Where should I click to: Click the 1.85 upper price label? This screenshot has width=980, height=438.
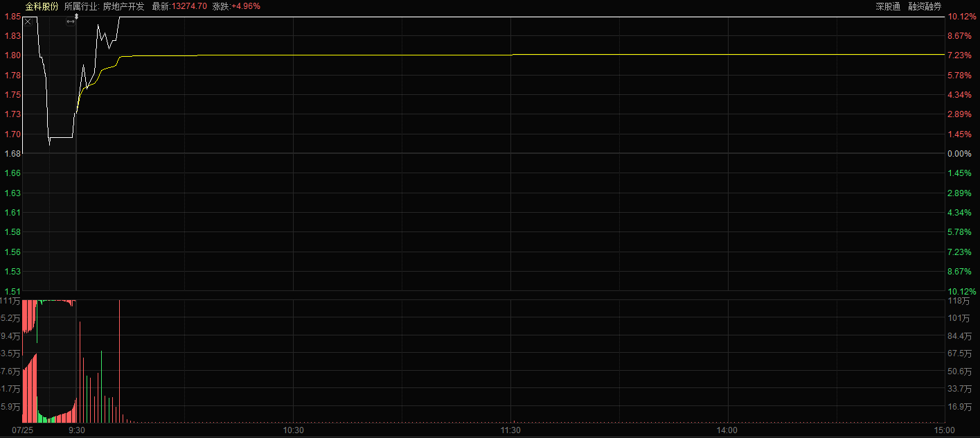tap(12, 17)
